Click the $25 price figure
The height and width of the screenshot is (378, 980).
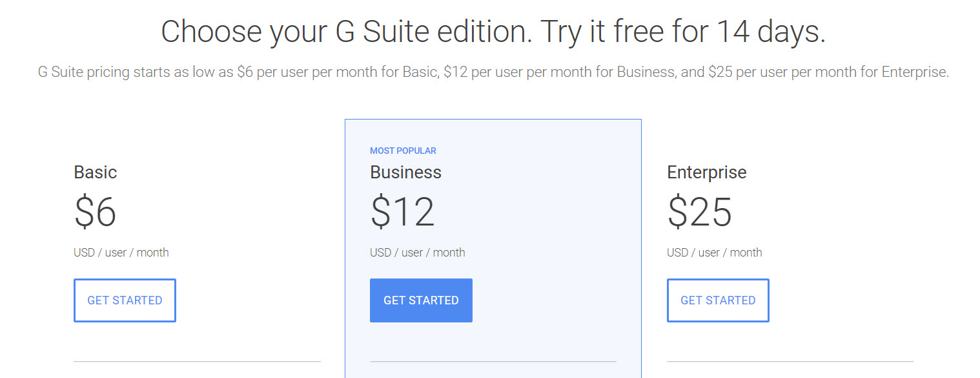(699, 212)
